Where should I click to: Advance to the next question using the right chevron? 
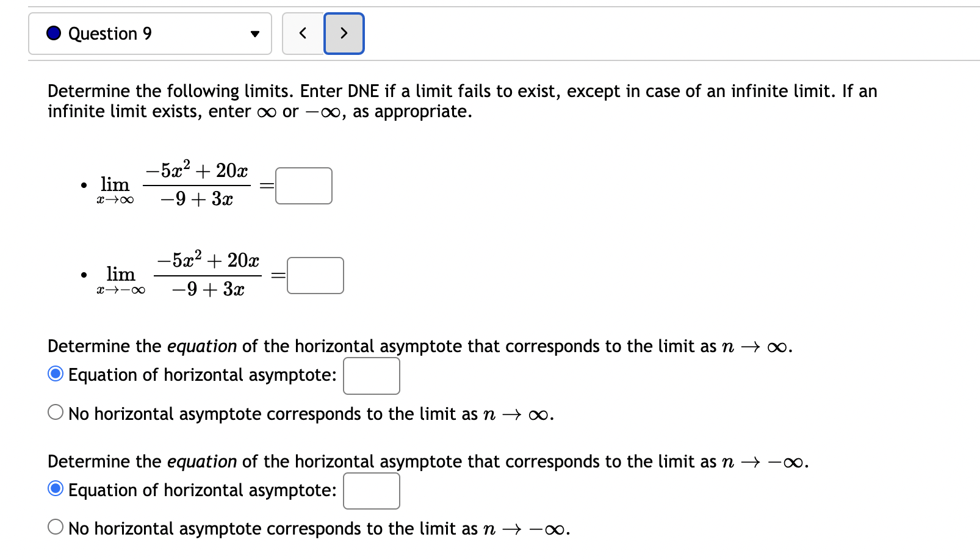344,34
